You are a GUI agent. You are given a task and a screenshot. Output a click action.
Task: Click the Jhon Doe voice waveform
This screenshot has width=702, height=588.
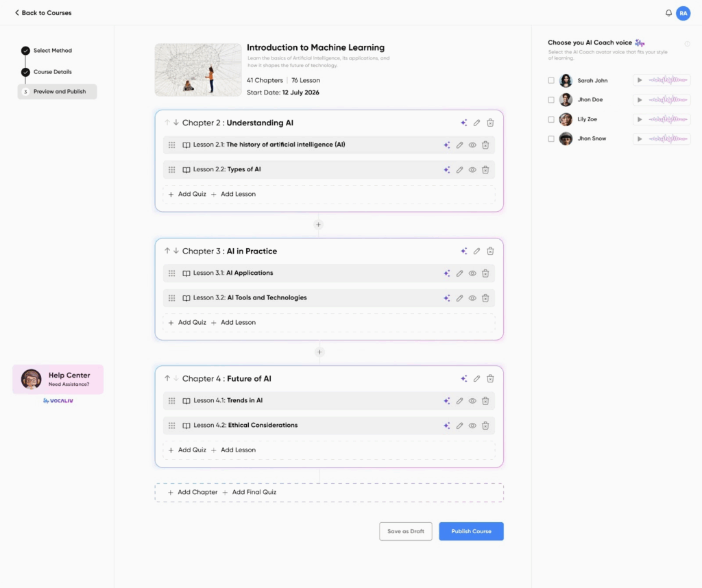pos(668,100)
